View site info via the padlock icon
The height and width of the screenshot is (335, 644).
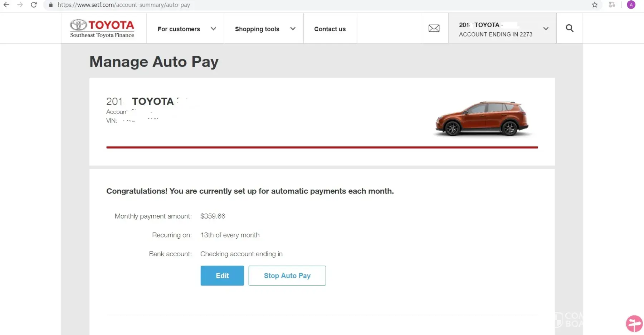click(x=51, y=5)
